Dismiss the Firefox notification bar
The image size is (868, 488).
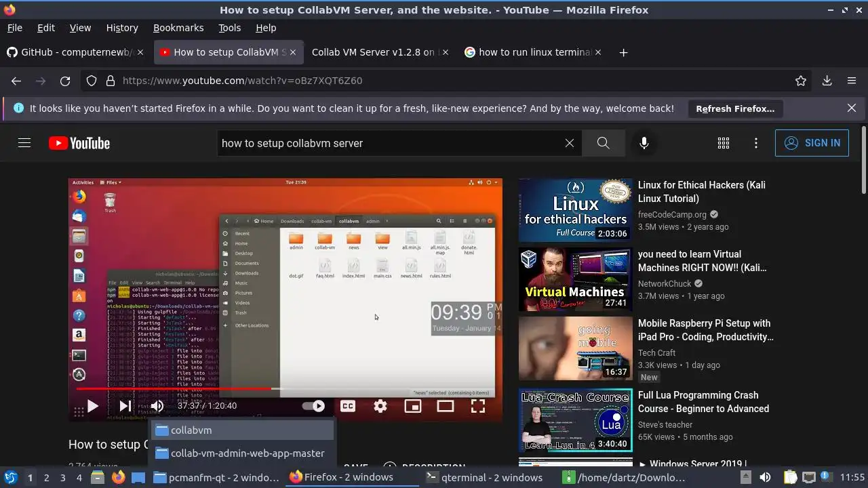[852, 108]
